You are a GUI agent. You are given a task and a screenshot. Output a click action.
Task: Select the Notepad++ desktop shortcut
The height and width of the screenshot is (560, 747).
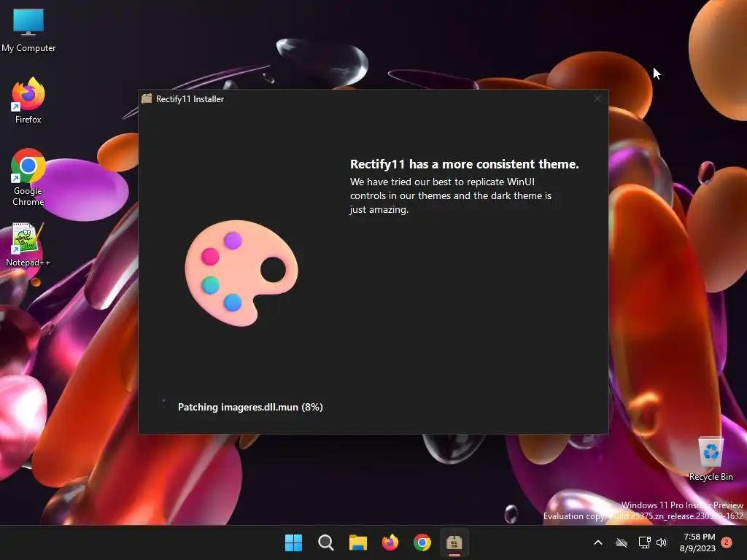(28, 245)
